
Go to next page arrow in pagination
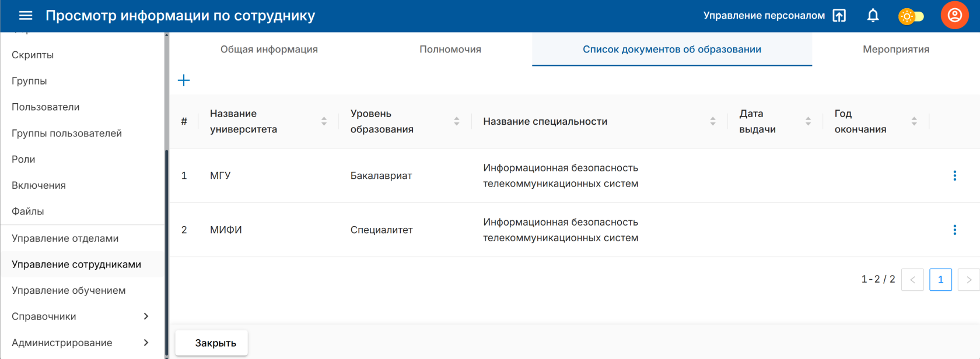pos(968,280)
